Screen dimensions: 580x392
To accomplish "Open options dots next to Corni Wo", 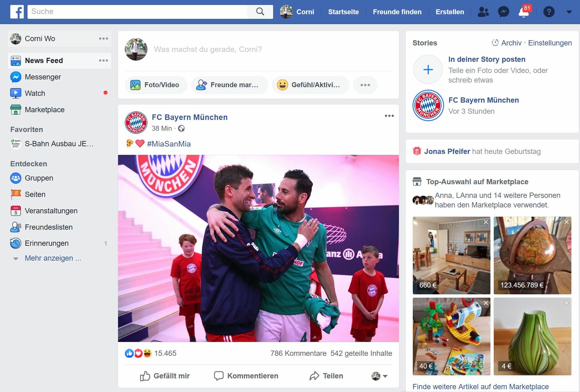I will [104, 39].
